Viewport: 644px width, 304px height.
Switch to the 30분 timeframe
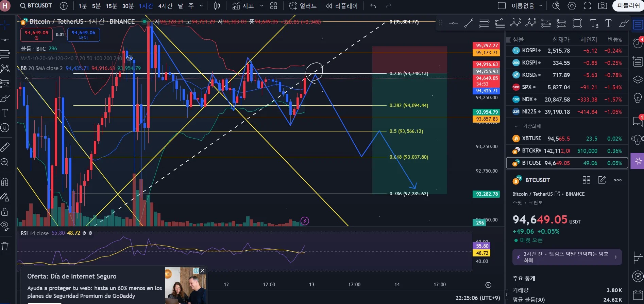pyautogui.click(x=128, y=6)
